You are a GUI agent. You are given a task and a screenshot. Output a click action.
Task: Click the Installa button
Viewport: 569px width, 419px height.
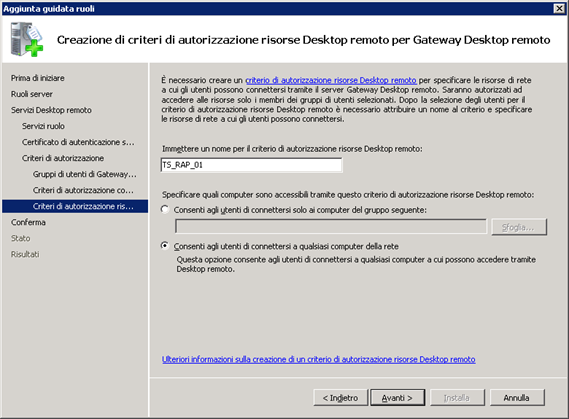457,398
